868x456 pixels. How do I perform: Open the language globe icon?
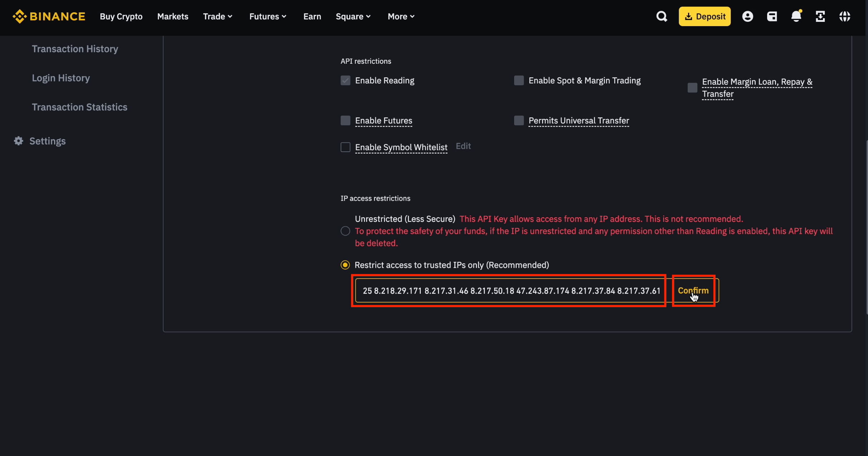coord(845,16)
